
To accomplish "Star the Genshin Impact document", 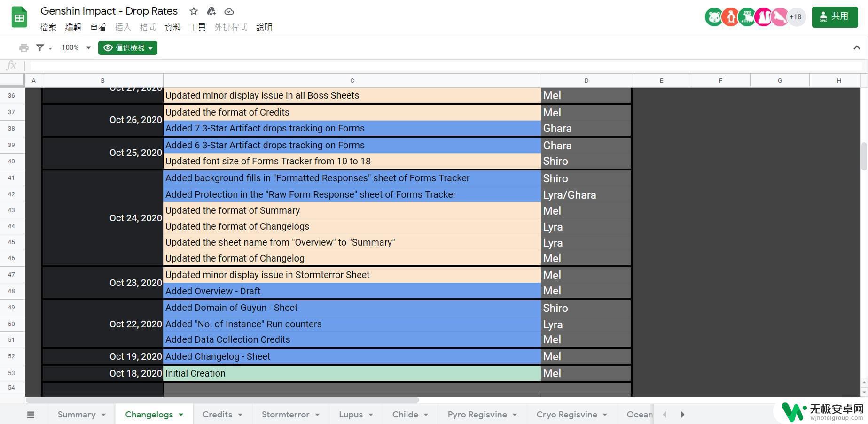I will (194, 11).
